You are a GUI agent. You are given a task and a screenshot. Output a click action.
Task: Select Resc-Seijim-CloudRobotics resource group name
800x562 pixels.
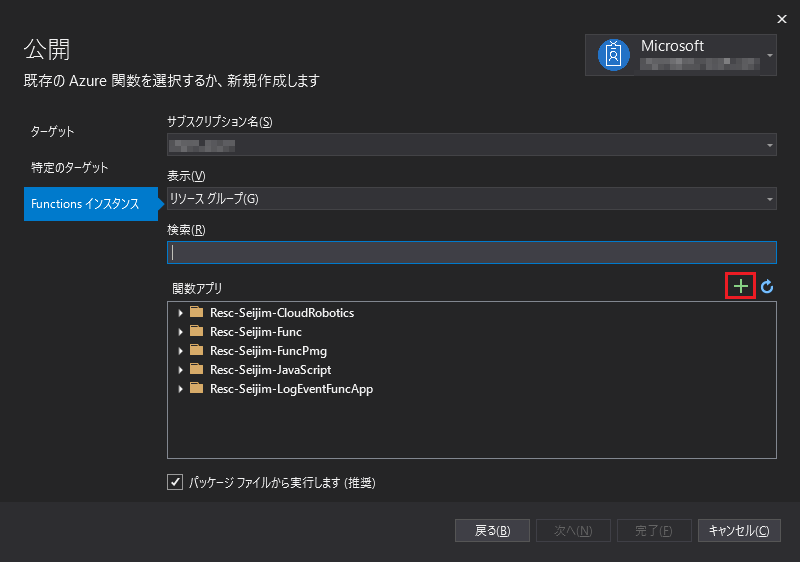[x=282, y=313]
